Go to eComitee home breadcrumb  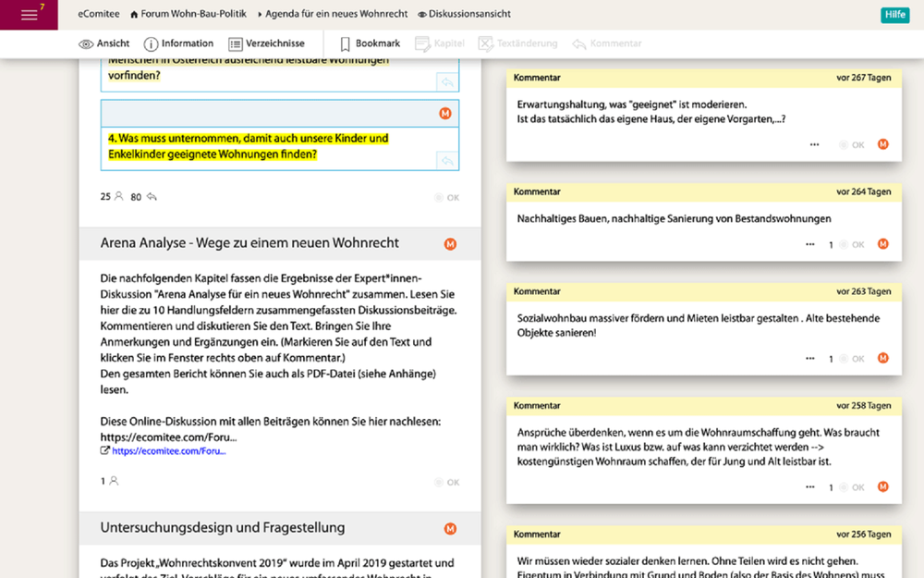(x=99, y=14)
